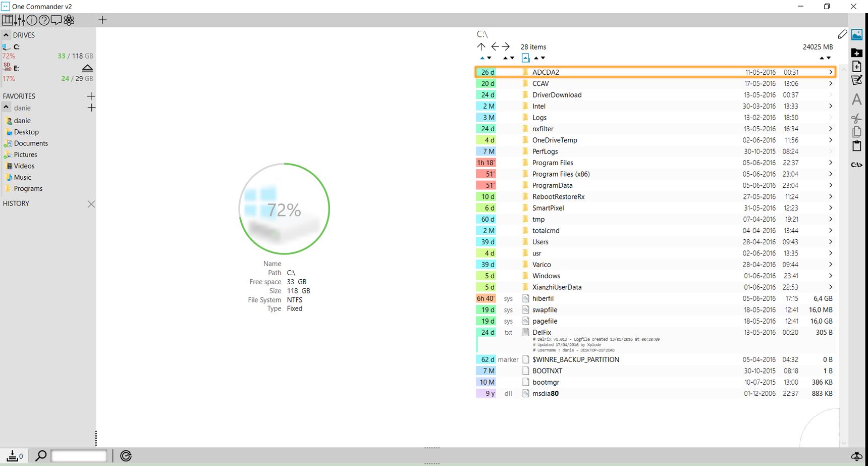
Task: Click the search magnifier icon
Action: point(41,455)
